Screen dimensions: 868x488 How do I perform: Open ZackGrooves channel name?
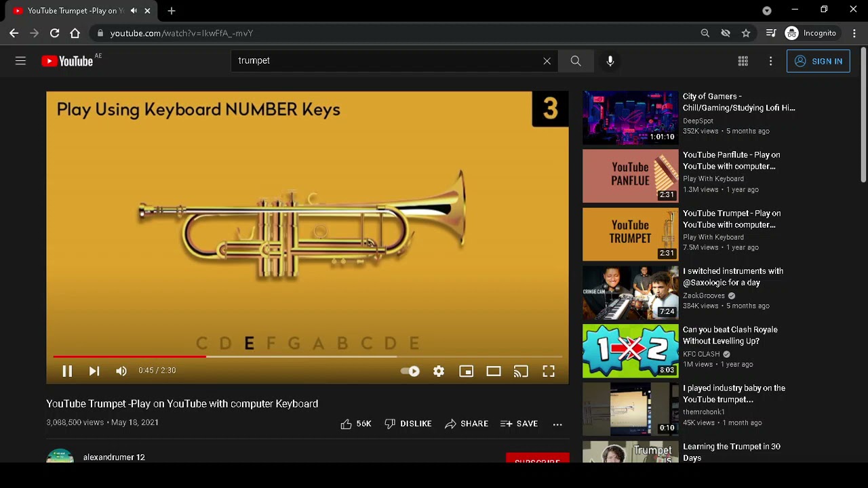pos(704,296)
